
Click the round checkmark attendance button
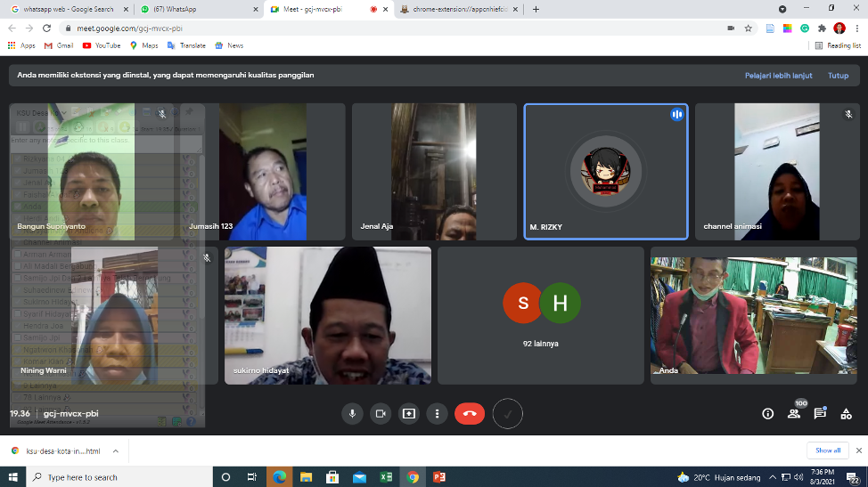pos(508,413)
